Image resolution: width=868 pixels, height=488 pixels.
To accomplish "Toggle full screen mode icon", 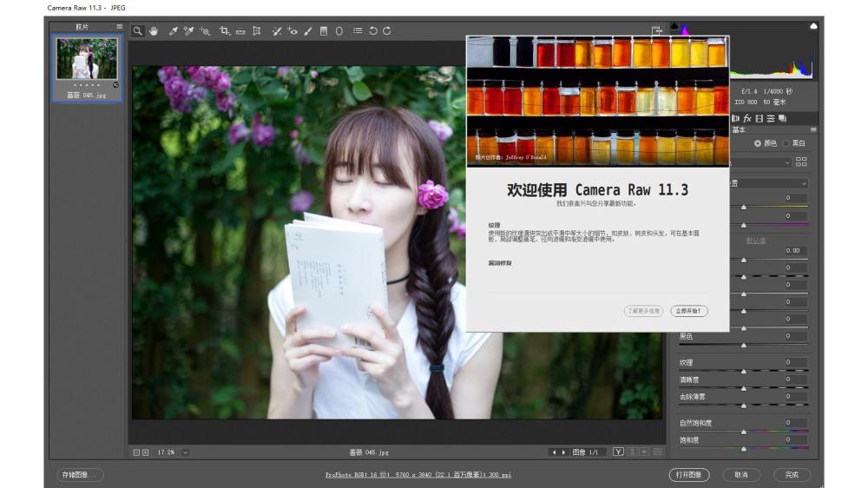I will point(656,31).
